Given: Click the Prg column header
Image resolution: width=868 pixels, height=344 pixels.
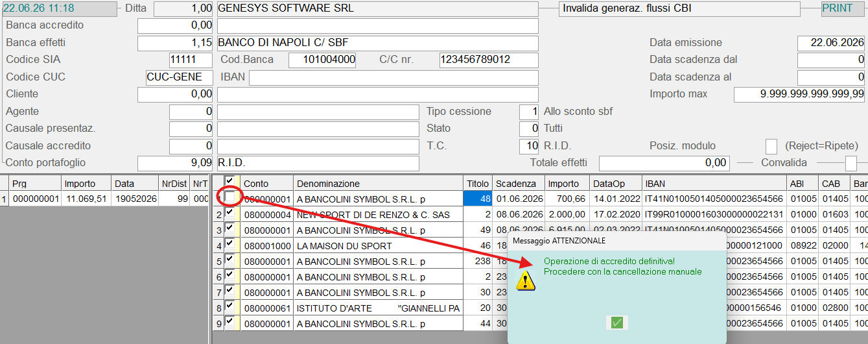Looking at the screenshot, I should click(36, 184).
